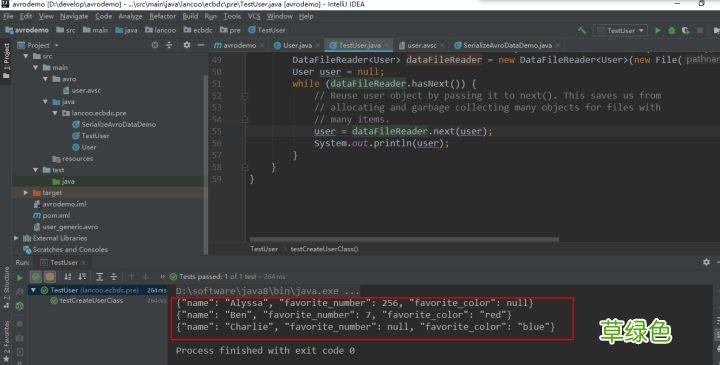The height and width of the screenshot is (365, 720).
Task: Click Collapse All icon in Project panel header
Action: [x=169, y=45]
